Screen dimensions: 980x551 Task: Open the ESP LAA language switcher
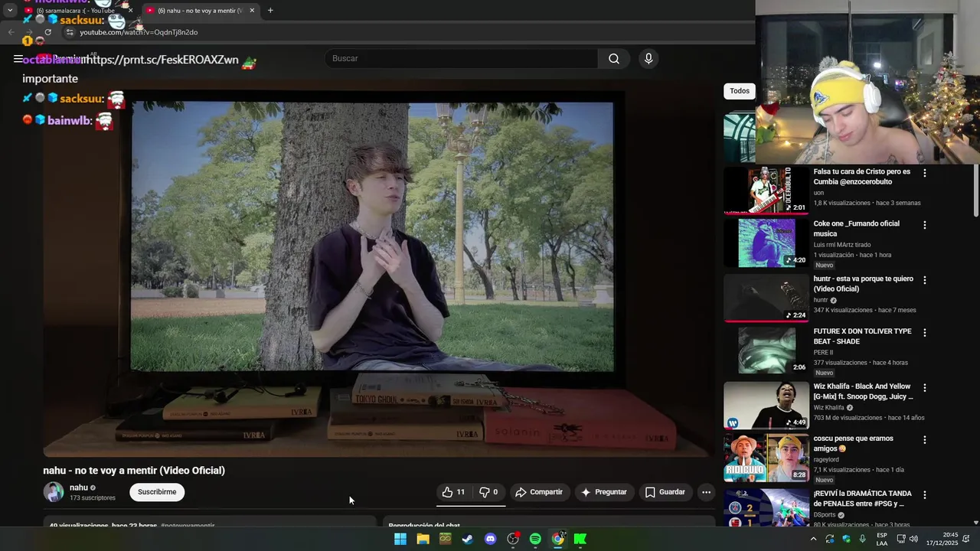[x=882, y=539]
